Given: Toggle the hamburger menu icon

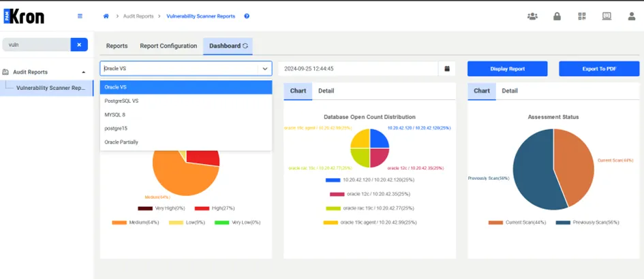Looking at the screenshot, I should click(x=80, y=16).
